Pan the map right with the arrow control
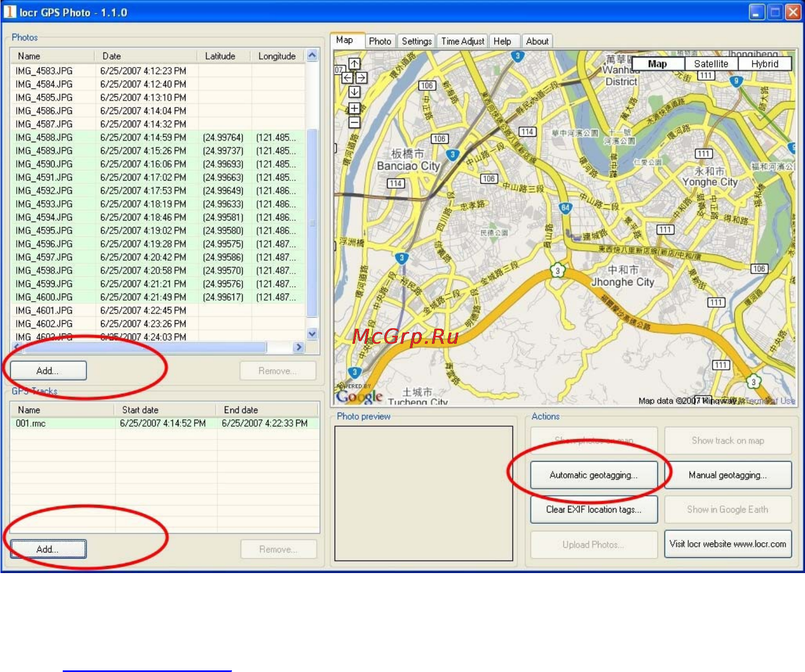805x672 pixels. coord(361,78)
